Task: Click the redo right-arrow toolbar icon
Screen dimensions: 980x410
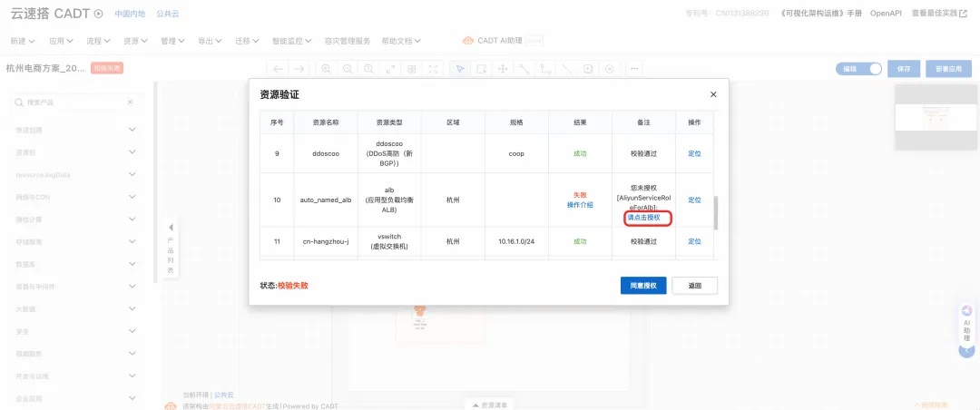Action: 299,69
